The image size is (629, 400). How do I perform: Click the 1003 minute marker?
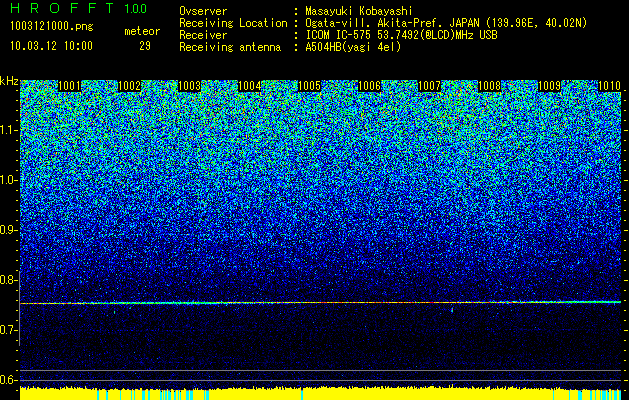[x=189, y=86]
